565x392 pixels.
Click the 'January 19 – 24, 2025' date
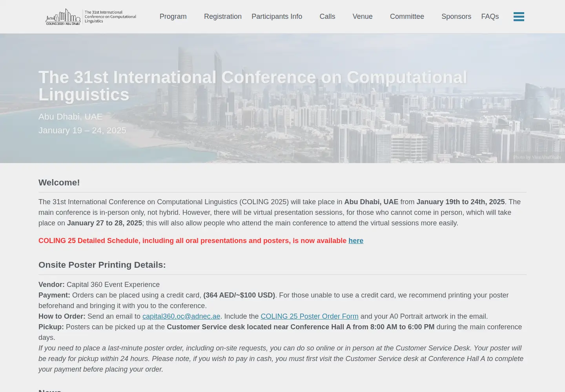click(82, 130)
